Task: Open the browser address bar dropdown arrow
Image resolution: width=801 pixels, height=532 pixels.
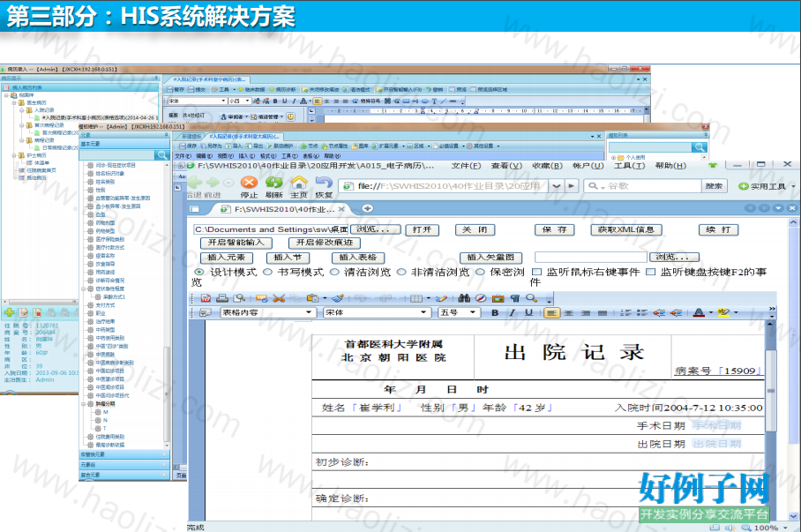Action: (x=557, y=186)
